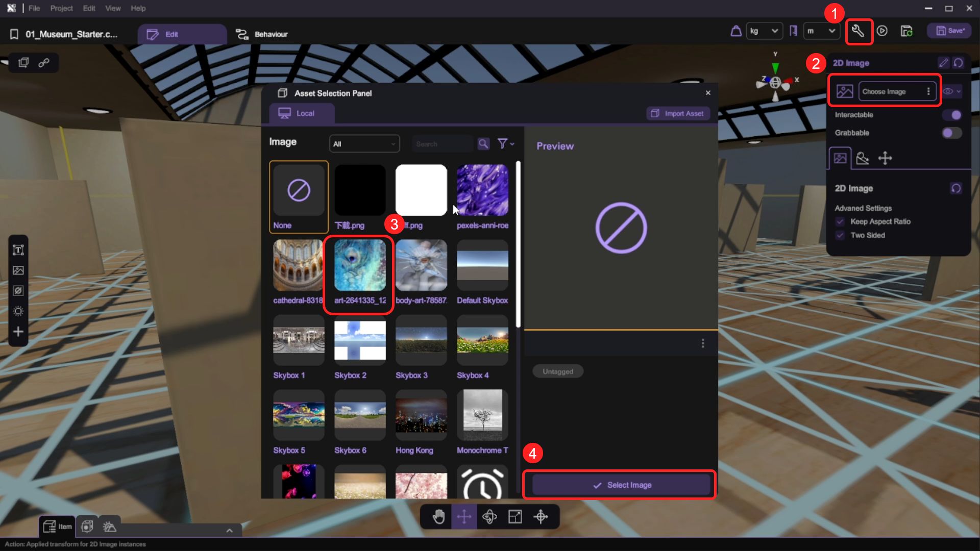The image size is (980, 551).
Task: Uncheck Keep Aspect Ratio checkbox
Action: coord(840,221)
